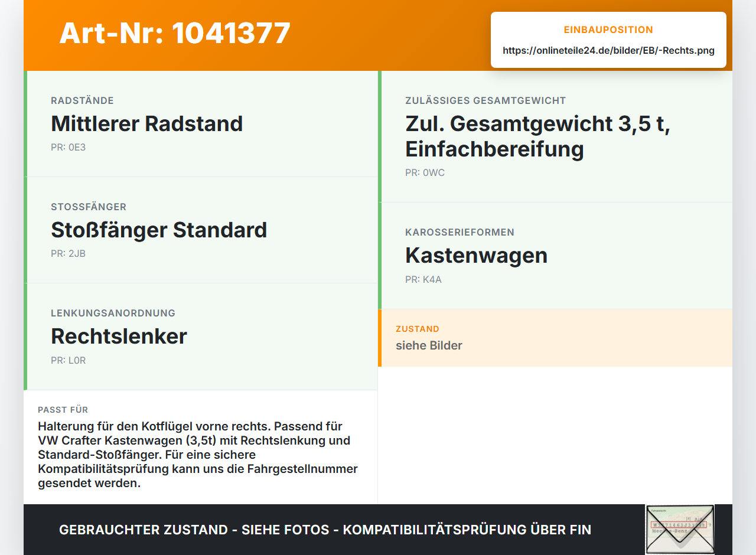
Task: Select the Zul. Gesamtgewicht 3,5 t value
Action: click(537, 136)
